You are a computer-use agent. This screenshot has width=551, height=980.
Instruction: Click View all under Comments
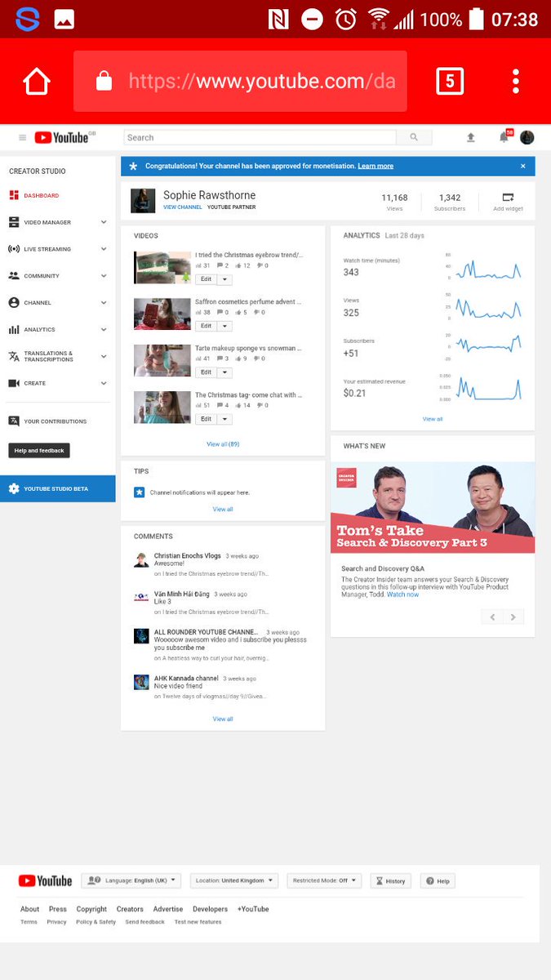223,719
